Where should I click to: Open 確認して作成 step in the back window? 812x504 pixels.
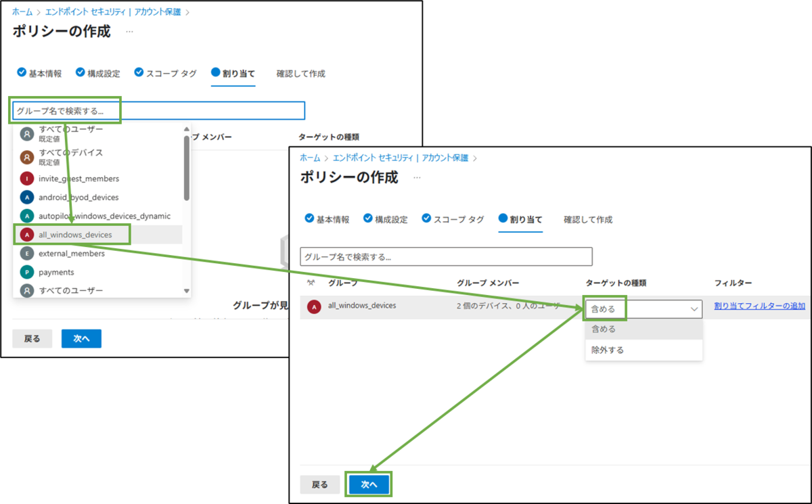pyautogui.click(x=301, y=74)
